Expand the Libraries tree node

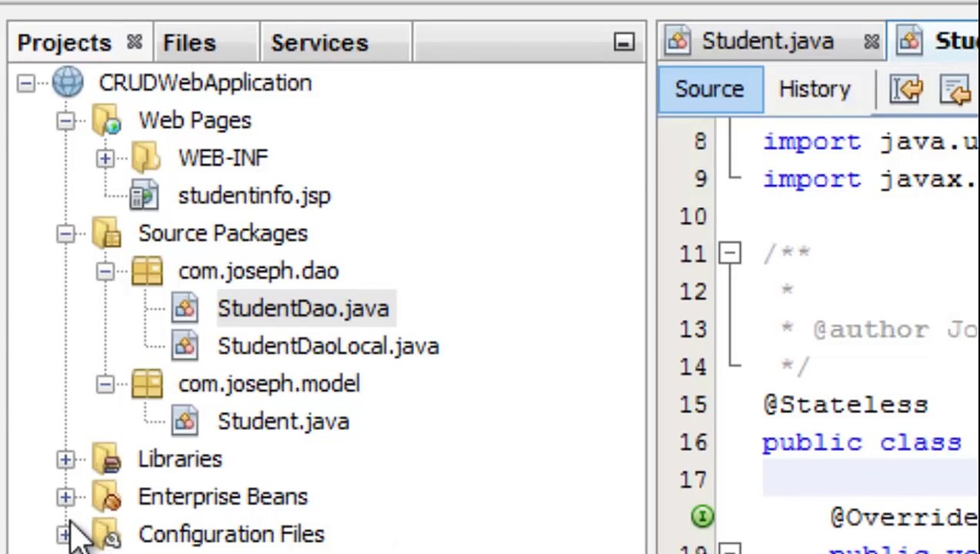click(x=65, y=459)
